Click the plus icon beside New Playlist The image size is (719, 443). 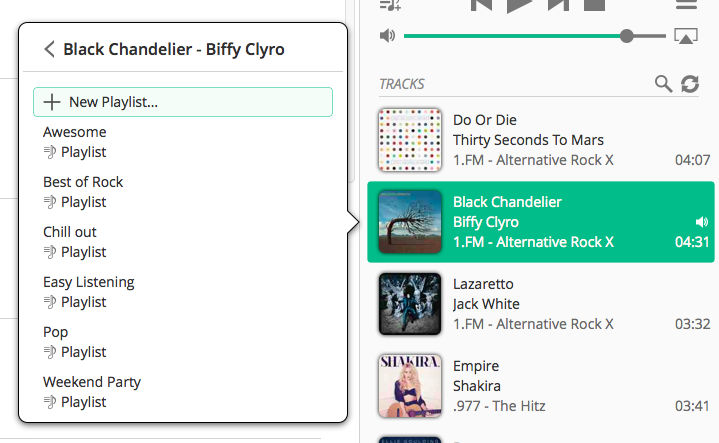pyautogui.click(x=52, y=102)
